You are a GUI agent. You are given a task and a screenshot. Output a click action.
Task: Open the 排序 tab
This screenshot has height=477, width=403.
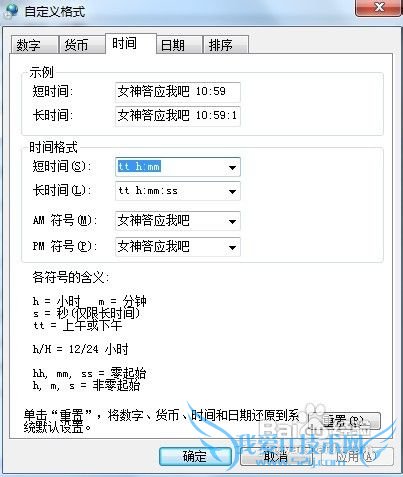pyautogui.click(x=226, y=45)
